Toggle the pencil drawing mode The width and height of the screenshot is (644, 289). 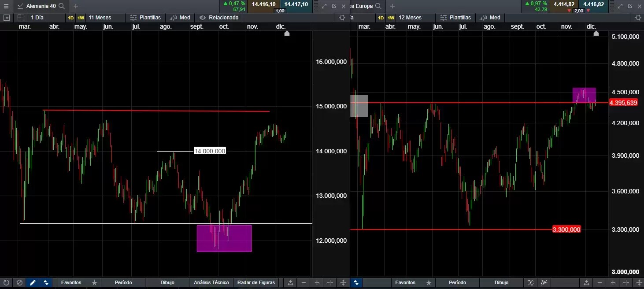tap(33, 282)
